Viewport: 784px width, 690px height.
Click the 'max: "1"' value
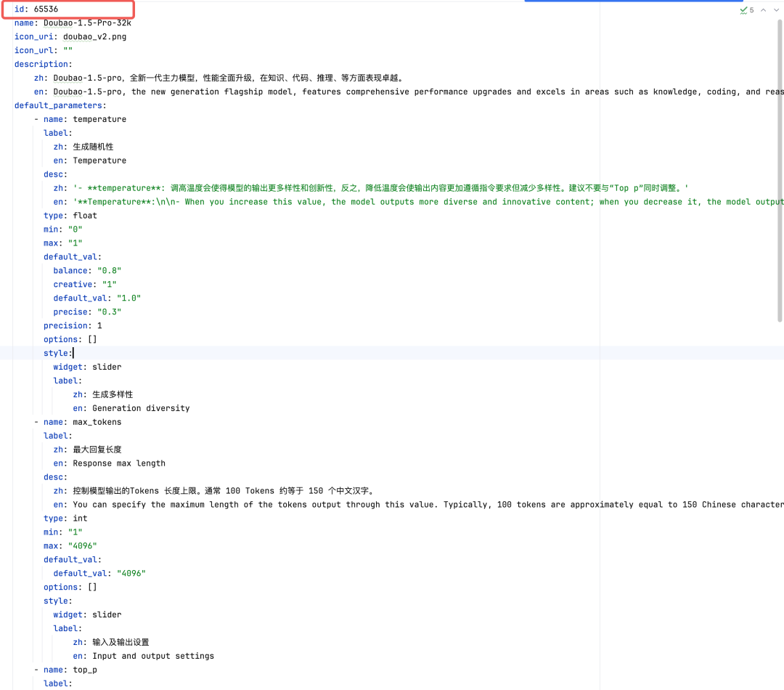click(75, 243)
